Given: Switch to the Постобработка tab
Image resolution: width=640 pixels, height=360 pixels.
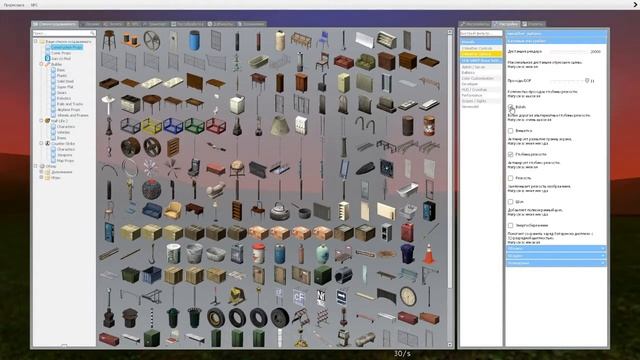Looking at the screenshot, I should tap(187, 24).
